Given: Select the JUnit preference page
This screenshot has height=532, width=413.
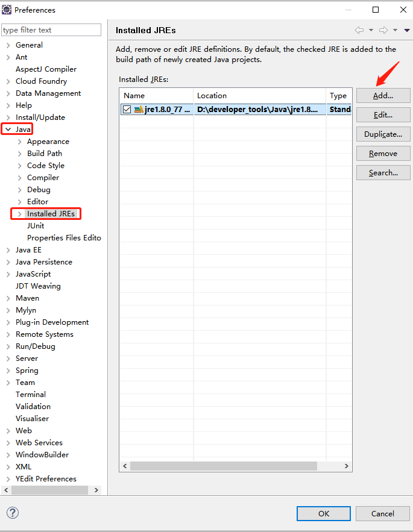Looking at the screenshot, I should (x=36, y=225).
